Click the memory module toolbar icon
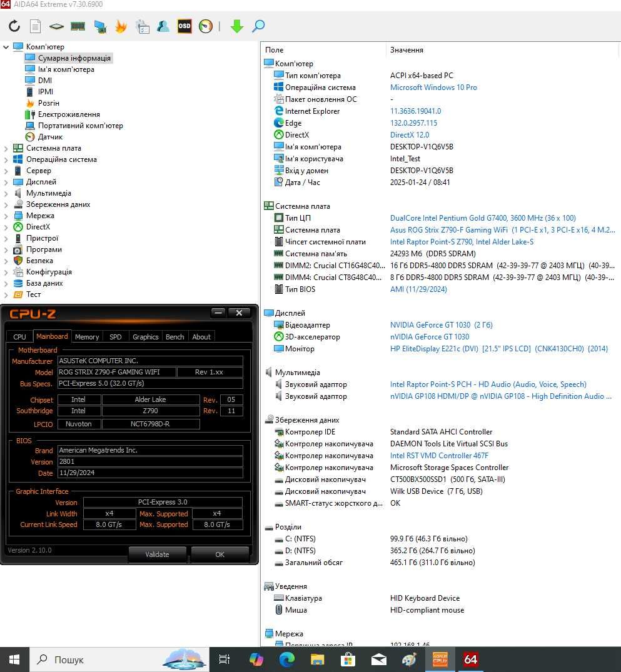The height and width of the screenshot is (672, 621). [78, 27]
